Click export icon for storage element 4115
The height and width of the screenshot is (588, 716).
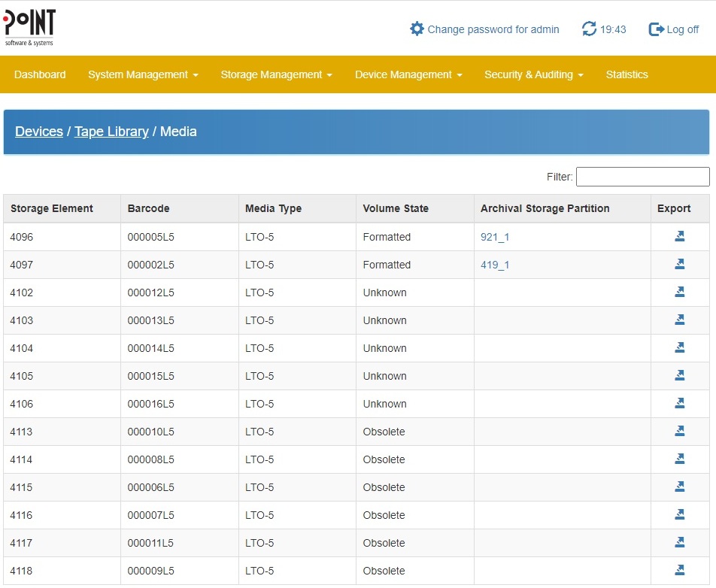[679, 486]
